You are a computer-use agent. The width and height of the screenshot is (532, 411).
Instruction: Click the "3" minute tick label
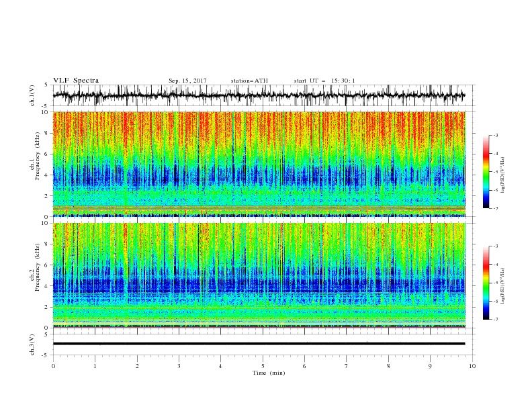pos(179,366)
